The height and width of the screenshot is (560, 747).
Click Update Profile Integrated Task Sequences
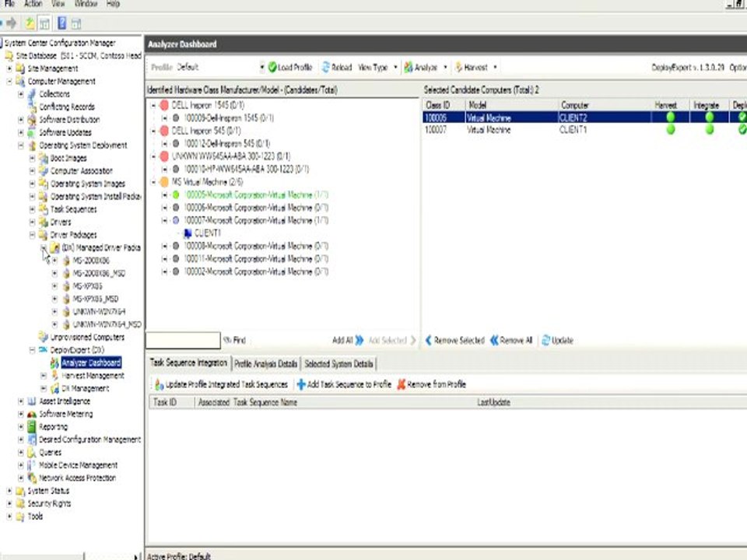222,384
